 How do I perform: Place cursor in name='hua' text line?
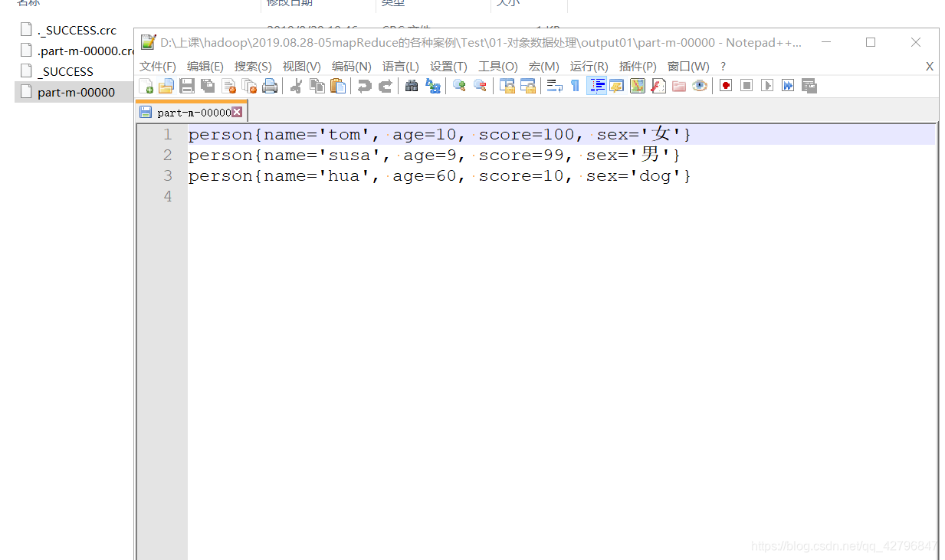[439, 176]
